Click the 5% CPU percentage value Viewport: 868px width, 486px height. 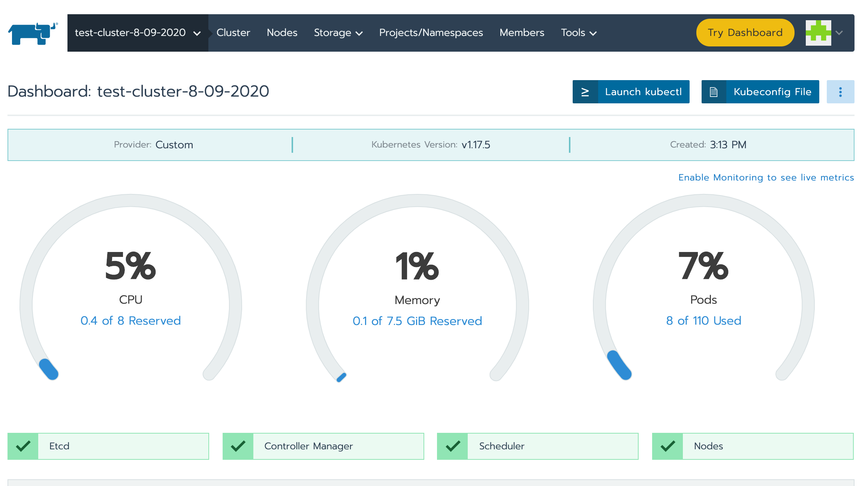pos(130,266)
